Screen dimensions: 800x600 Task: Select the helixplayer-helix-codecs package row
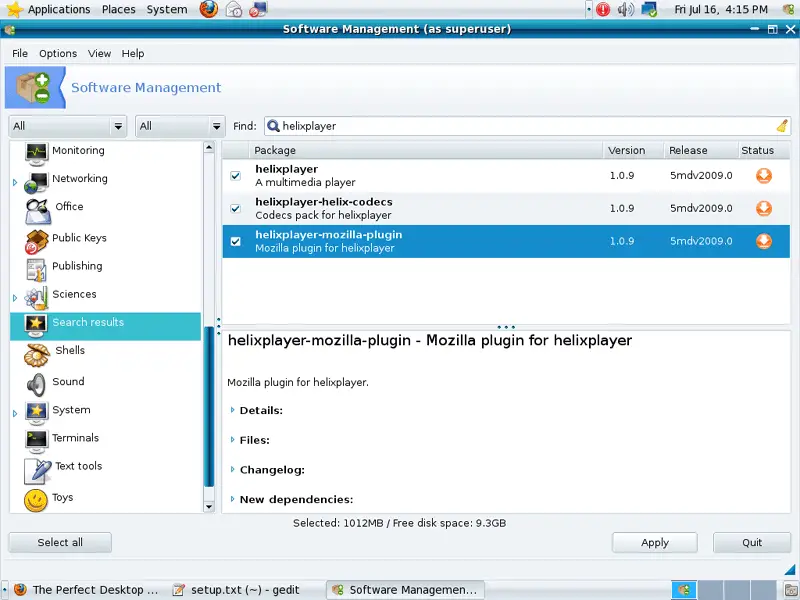[x=506, y=208]
